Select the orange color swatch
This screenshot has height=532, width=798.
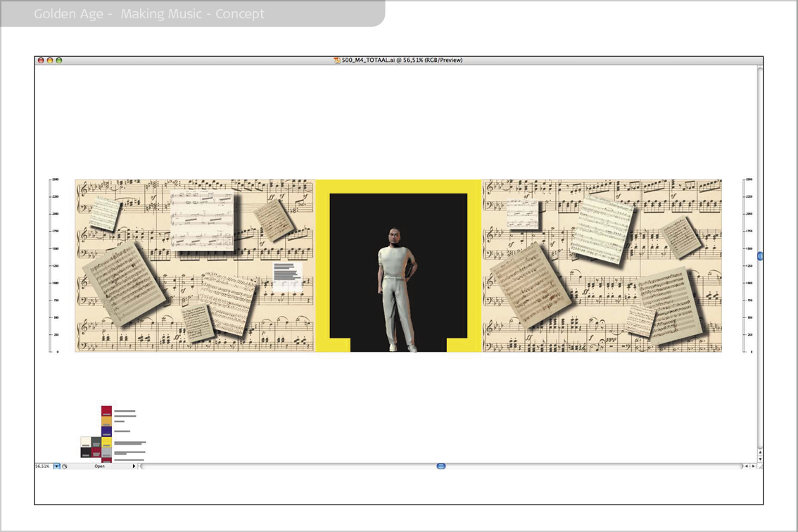[106, 422]
